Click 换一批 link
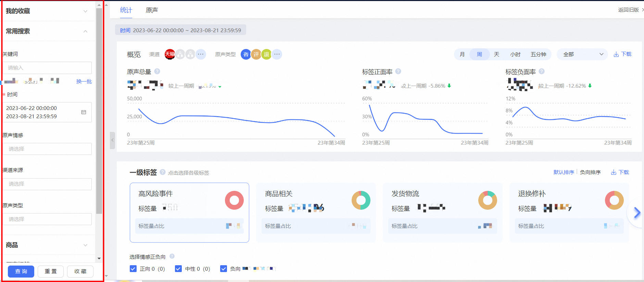 pos(84,81)
